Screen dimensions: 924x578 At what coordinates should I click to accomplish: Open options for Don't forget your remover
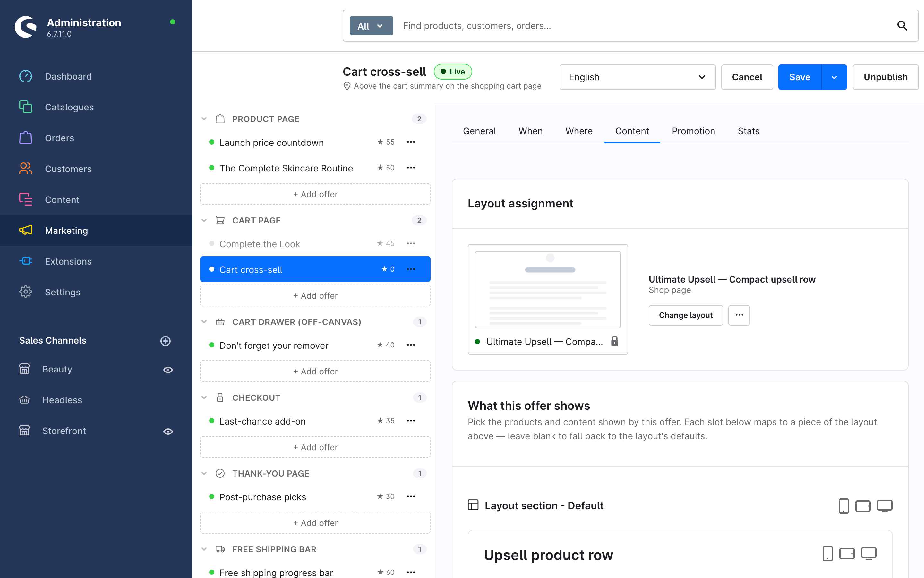pos(411,345)
